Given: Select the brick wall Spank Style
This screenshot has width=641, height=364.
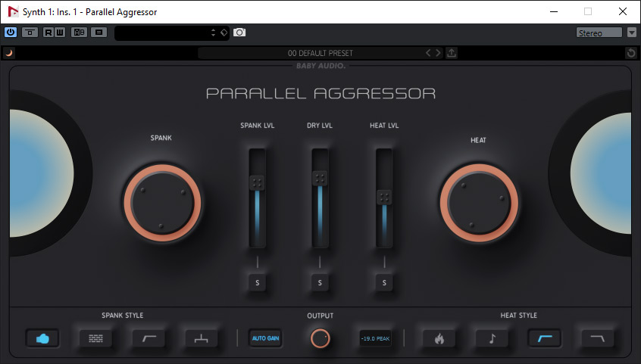Looking at the screenshot, I should point(95,338).
